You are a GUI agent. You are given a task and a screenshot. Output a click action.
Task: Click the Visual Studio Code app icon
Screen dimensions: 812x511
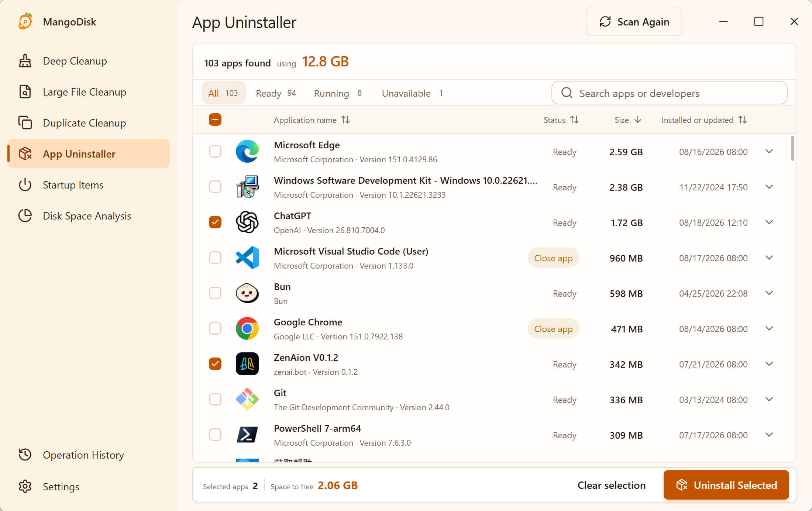[247, 258]
